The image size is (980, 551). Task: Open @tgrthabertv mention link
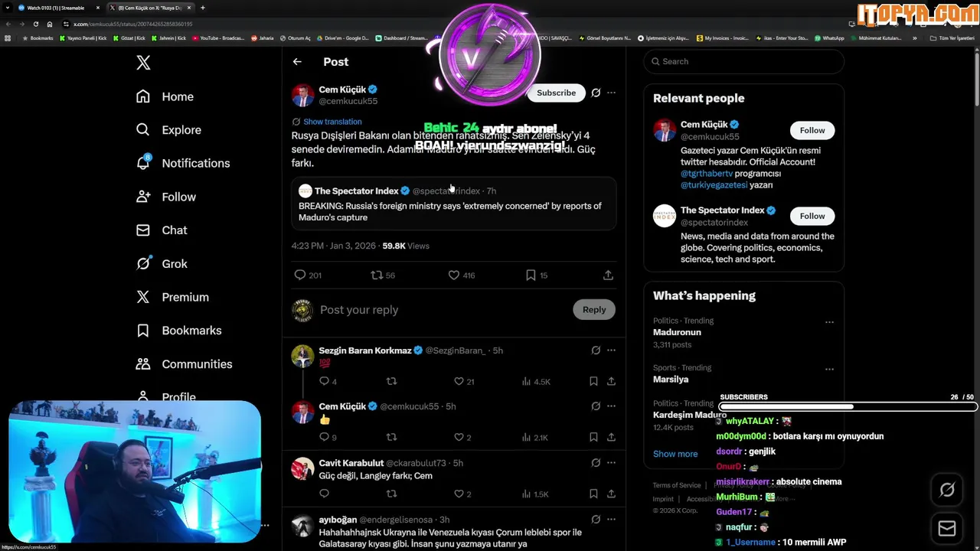706,174
